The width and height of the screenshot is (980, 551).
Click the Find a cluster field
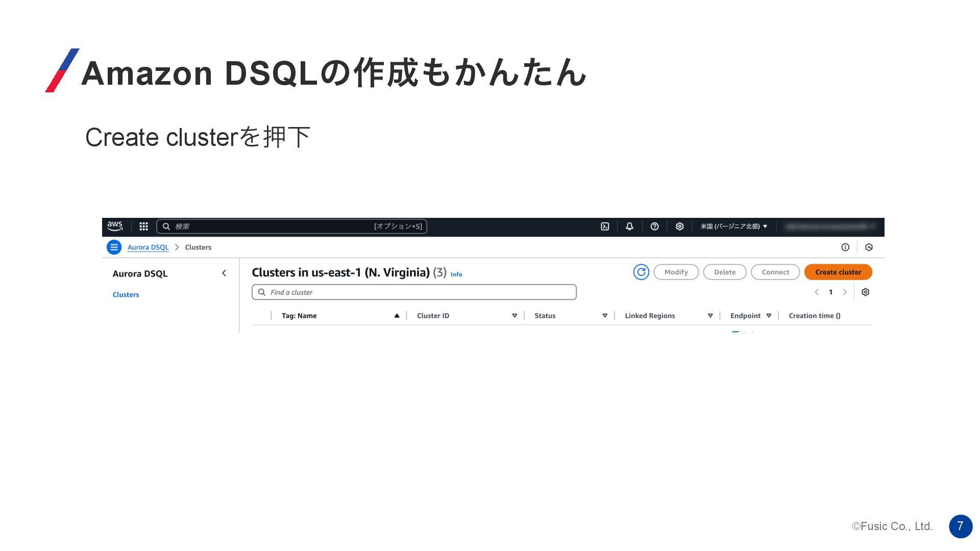pos(413,292)
